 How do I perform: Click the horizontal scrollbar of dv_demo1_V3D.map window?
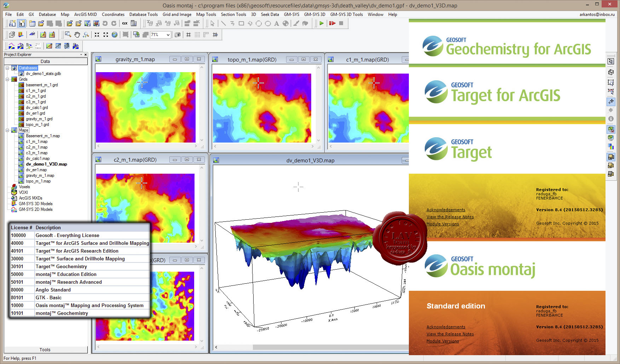tap(311, 347)
